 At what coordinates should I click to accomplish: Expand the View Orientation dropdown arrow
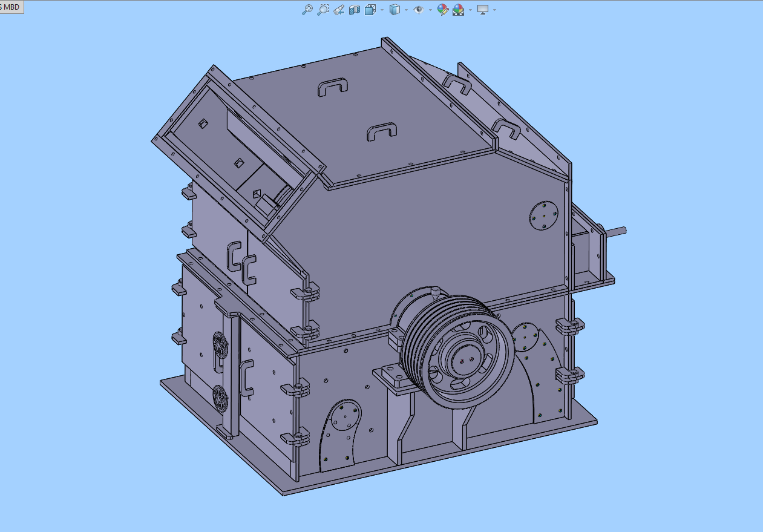(382, 10)
